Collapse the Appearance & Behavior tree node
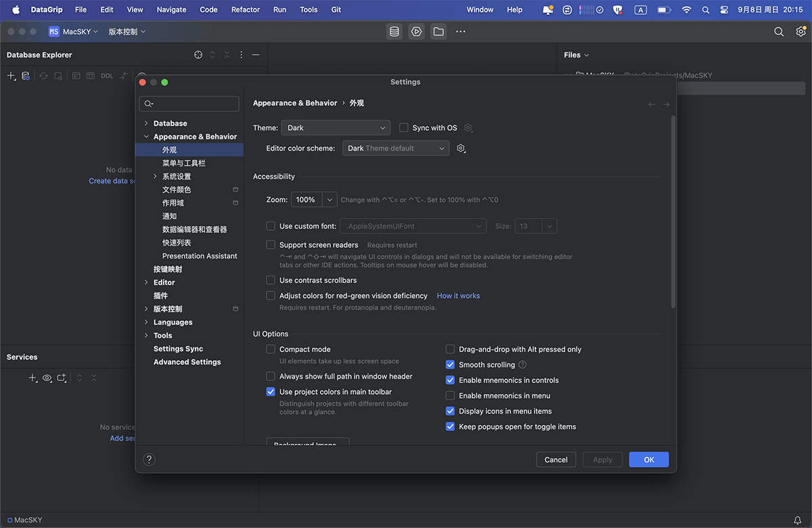 146,137
